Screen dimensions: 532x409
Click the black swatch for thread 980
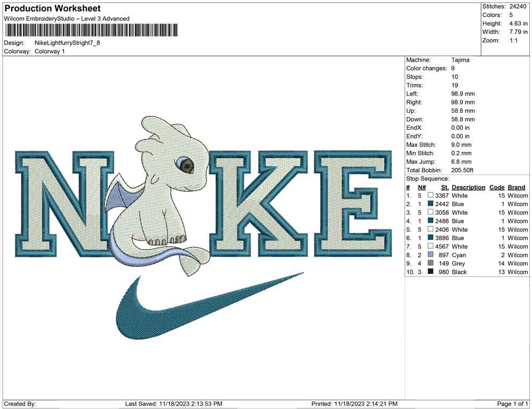pyautogui.click(x=430, y=272)
